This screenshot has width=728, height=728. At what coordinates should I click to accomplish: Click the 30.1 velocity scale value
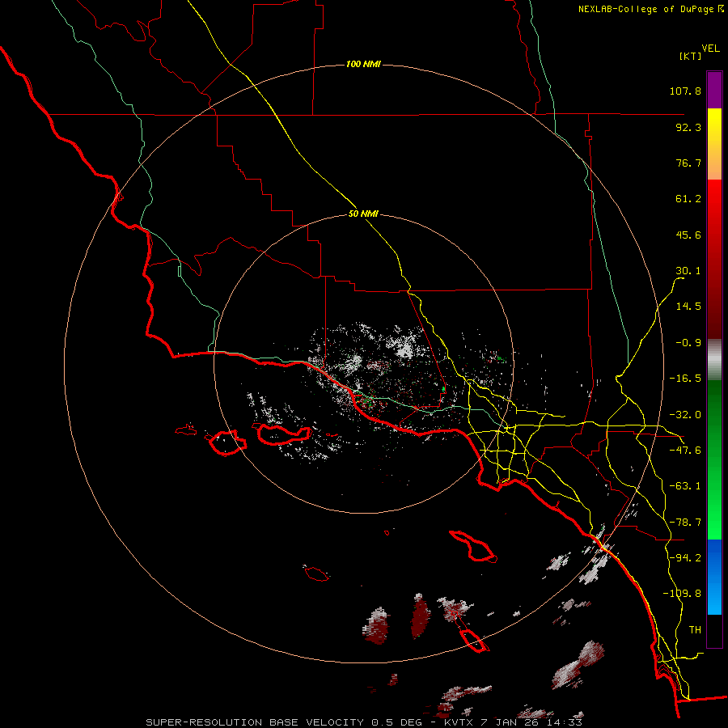pos(688,271)
